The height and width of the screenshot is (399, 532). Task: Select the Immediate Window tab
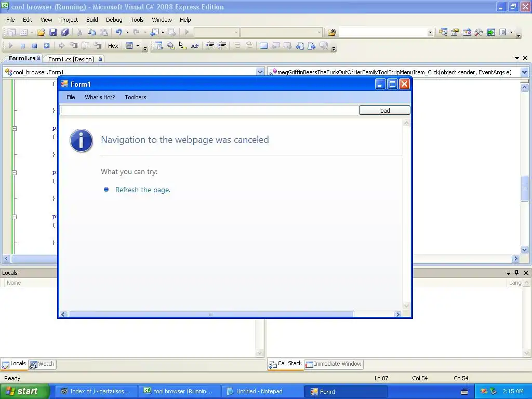click(334, 364)
